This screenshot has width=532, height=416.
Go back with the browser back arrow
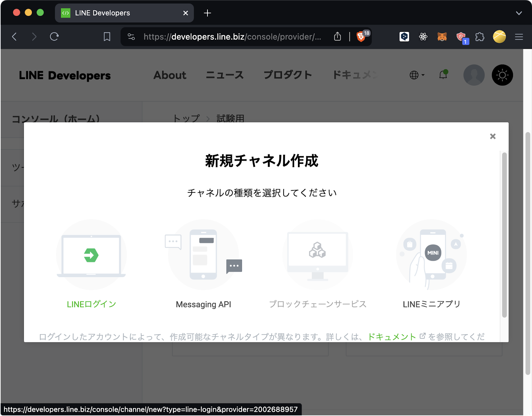[x=14, y=37]
